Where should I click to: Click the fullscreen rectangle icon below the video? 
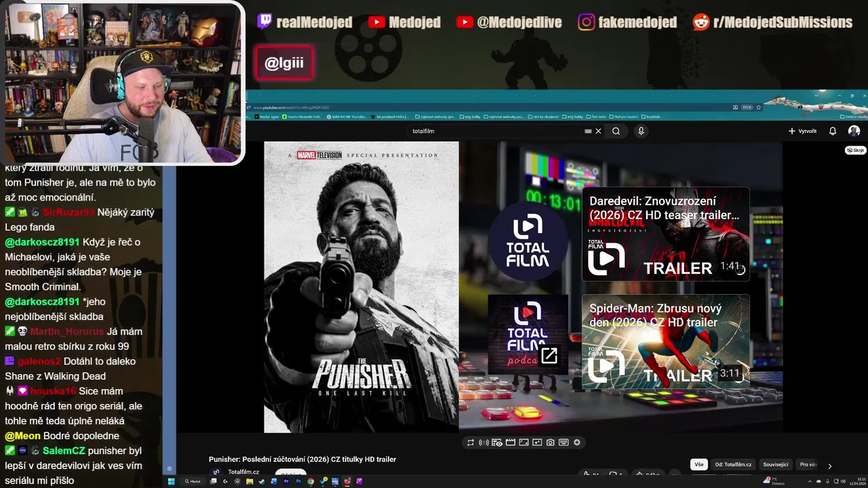coord(524,443)
